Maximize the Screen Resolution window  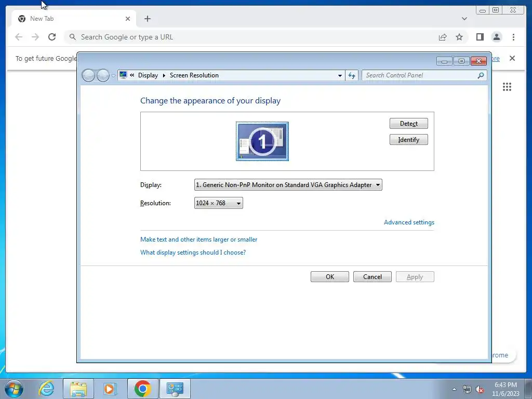pos(461,61)
